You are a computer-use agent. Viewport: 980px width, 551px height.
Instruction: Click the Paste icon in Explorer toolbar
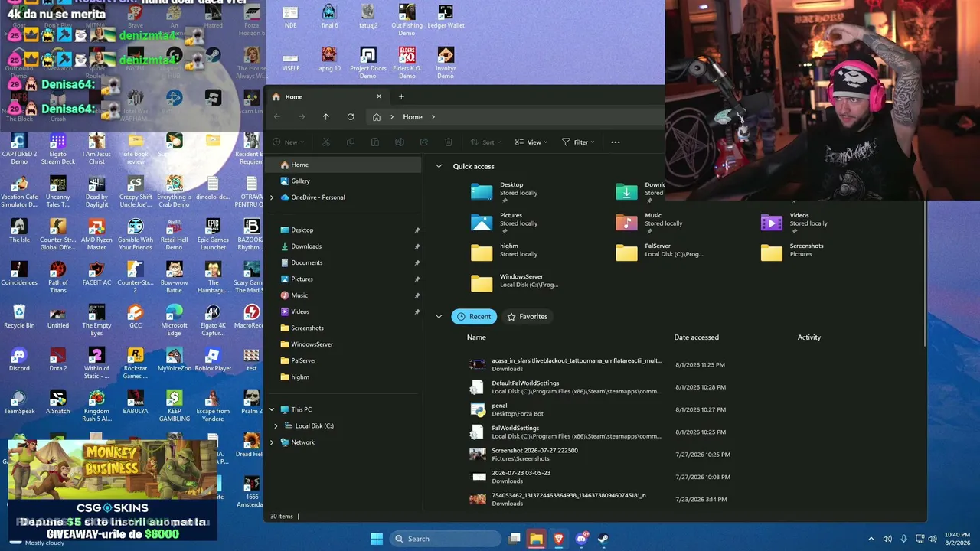coord(375,142)
